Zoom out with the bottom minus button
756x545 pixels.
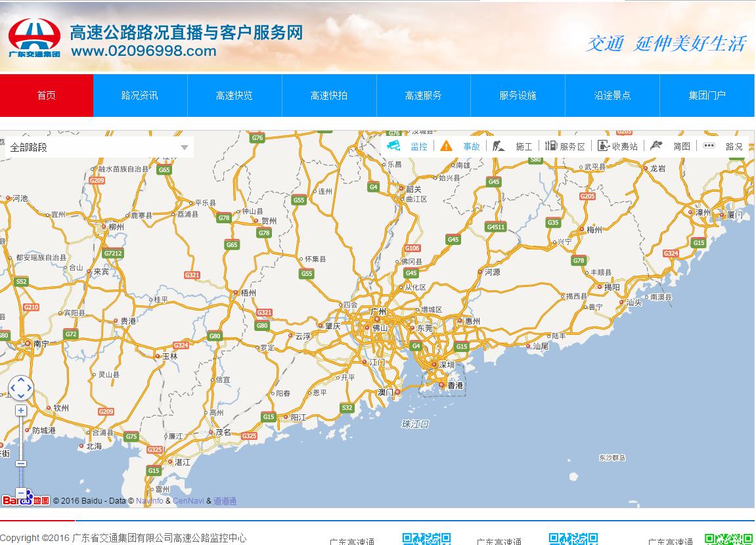coord(21,492)
